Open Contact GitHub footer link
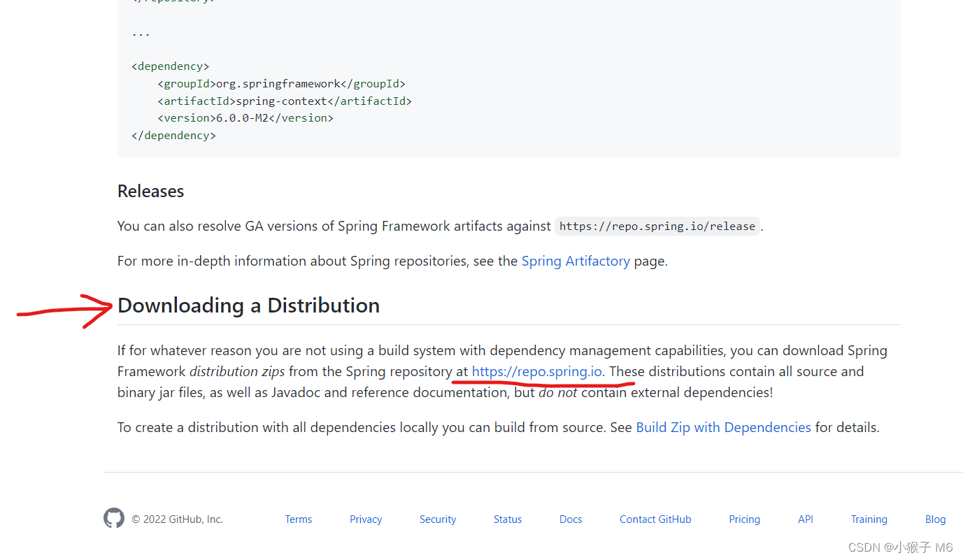Image resolution: width=963 pixels, height=560 pixels. click(x=655, y=519)
